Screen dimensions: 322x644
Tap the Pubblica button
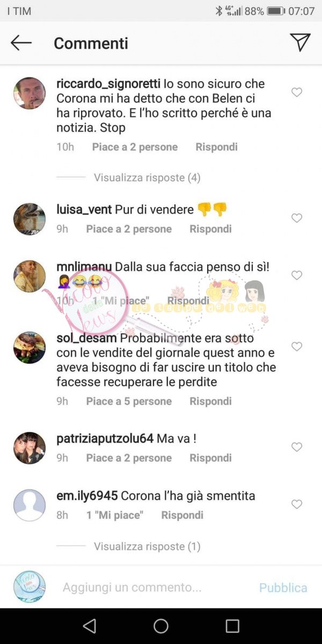pos(283,588)
